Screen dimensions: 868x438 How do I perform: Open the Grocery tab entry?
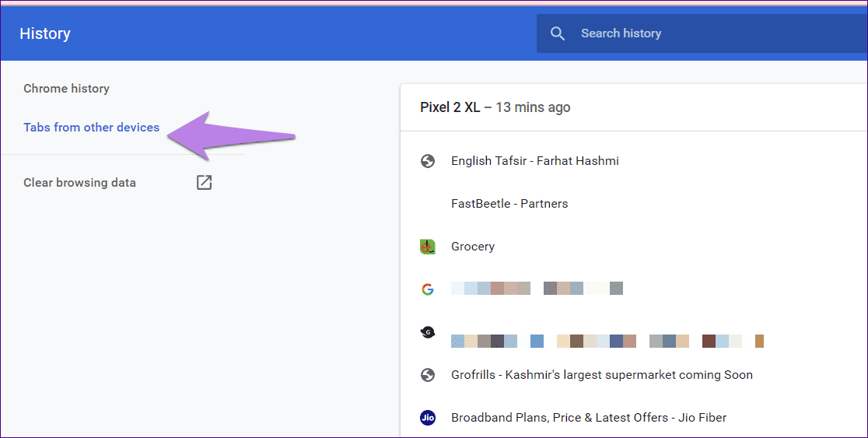[473, 247]
